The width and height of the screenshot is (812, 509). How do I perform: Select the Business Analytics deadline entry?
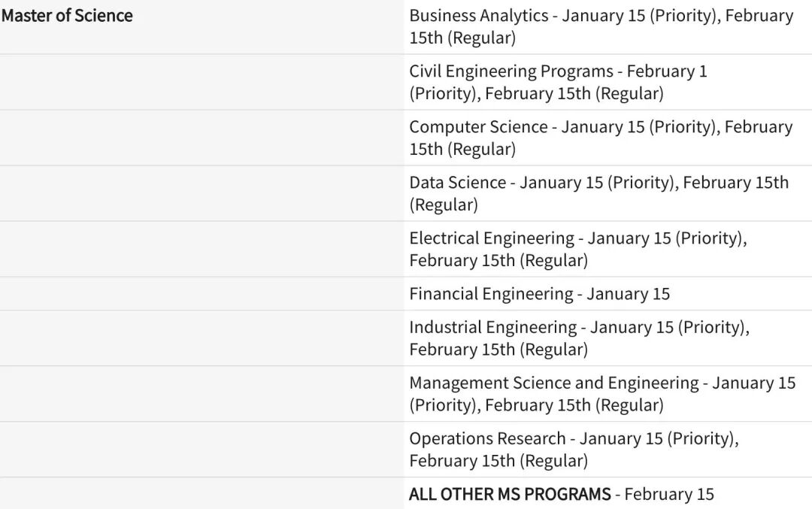pos(601,26)
